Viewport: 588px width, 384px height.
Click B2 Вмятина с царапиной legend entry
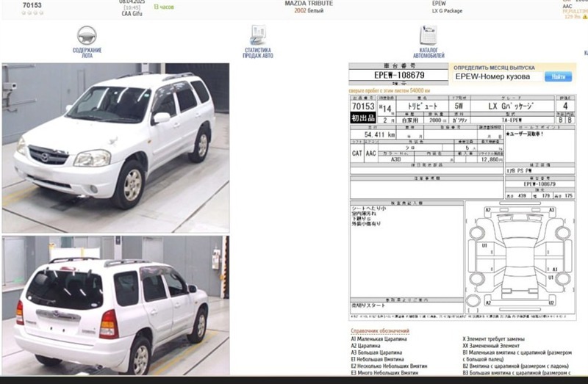[516, 366]
